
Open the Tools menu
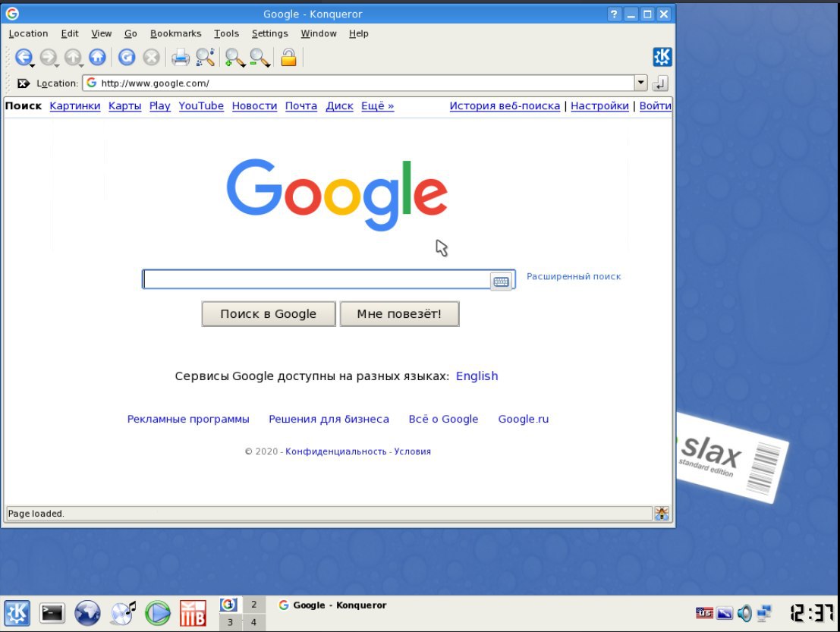point(227,33)
